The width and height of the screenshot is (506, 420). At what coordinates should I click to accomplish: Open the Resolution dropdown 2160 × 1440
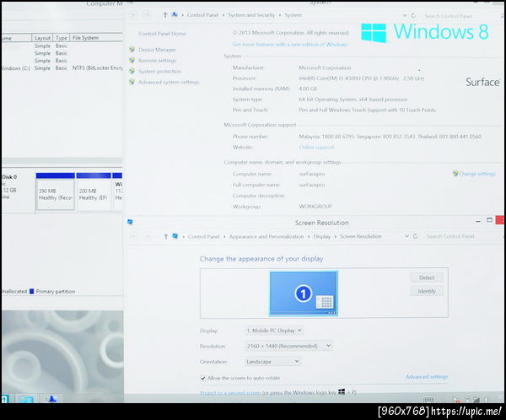(x=288, y=346)
